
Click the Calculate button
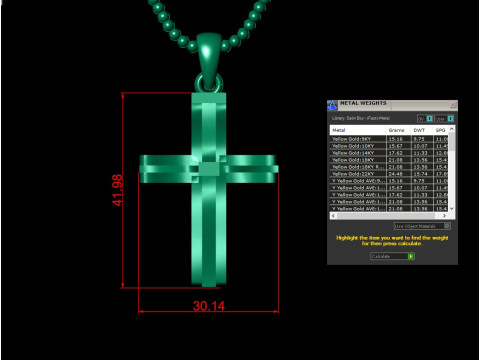pyautogui.click(x=392, y=256)
